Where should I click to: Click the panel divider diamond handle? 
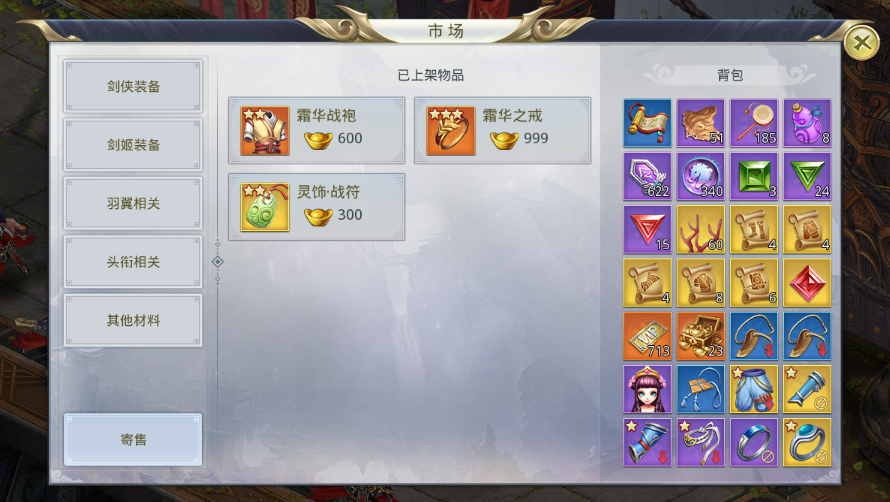(x=217, y=262)
